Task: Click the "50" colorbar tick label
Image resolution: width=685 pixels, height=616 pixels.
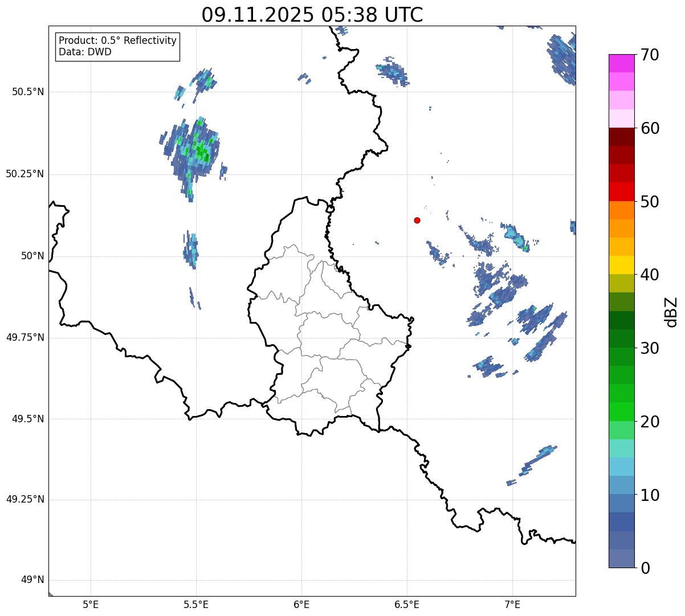Action: (649, 202)
